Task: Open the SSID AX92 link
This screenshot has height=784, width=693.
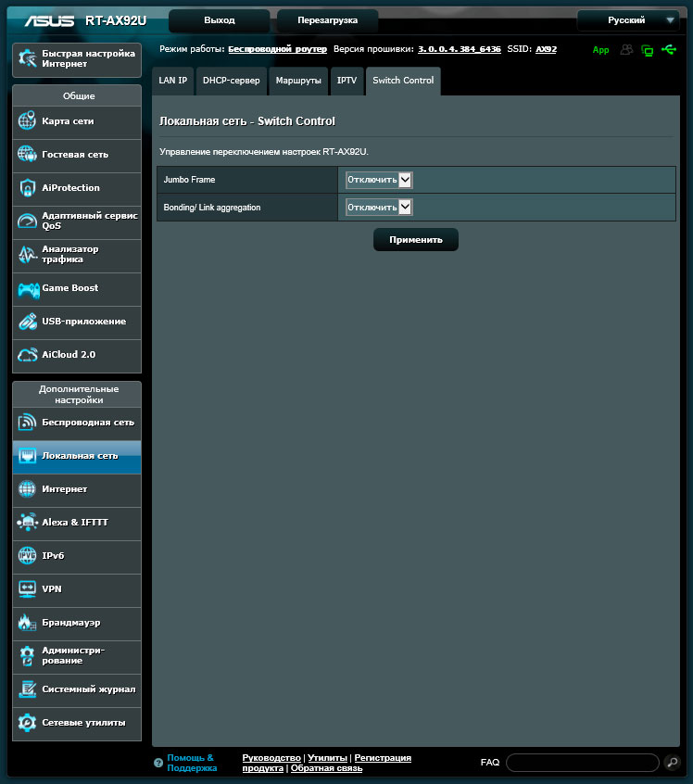Action: coord(546,49)
